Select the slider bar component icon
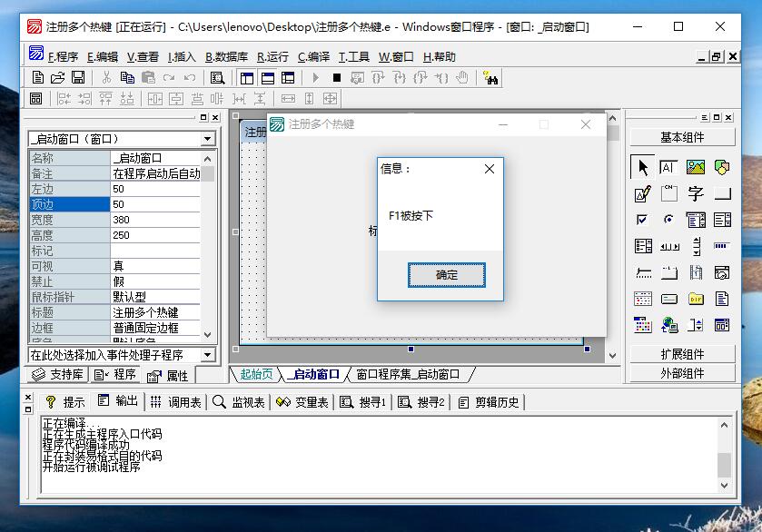 coord(643,272)
